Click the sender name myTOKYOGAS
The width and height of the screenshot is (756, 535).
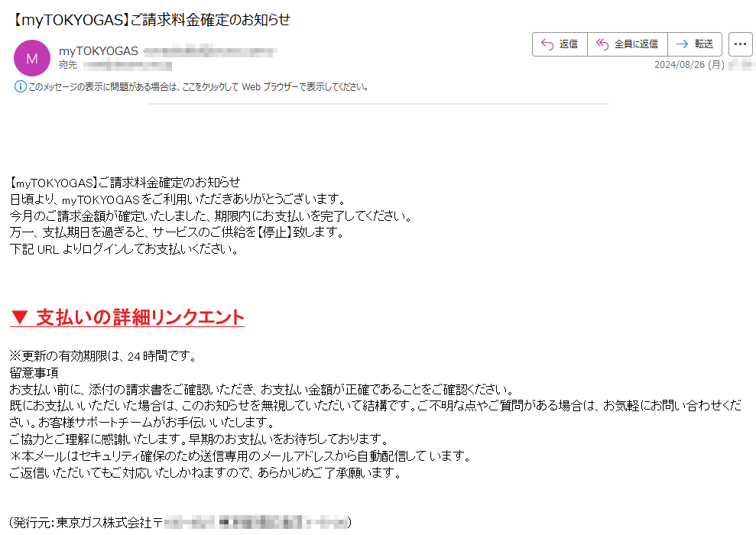coord(99,51)
